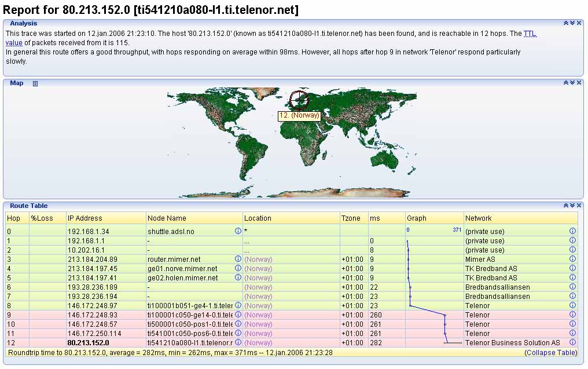Click the Network column header
The height and width of the screenshot is (369, 588).
coord(479,218)
